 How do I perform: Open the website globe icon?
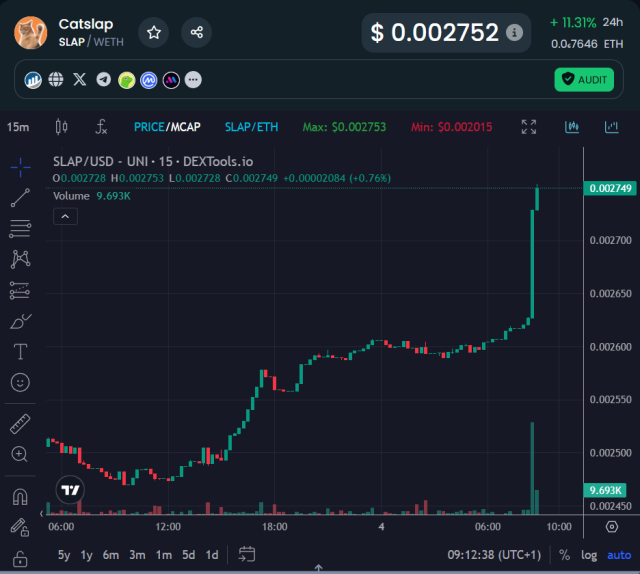pos(56,80)
